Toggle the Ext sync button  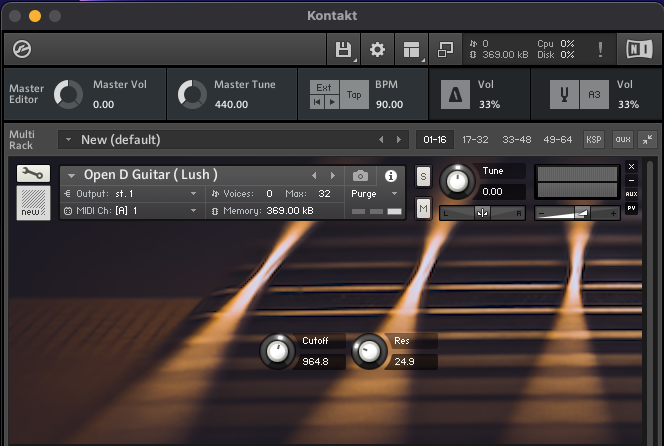(324, 87)
